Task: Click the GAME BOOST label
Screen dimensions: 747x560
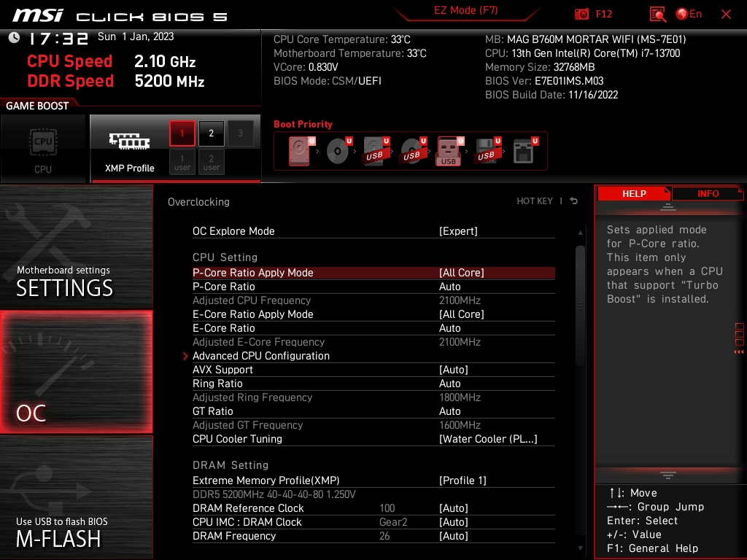Action: click(x=37, y=106)
